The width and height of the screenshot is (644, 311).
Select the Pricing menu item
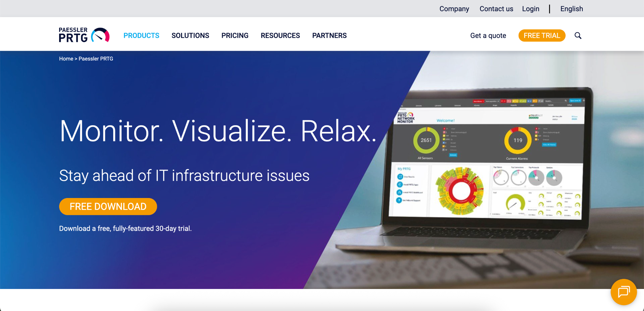coord(235,36)
